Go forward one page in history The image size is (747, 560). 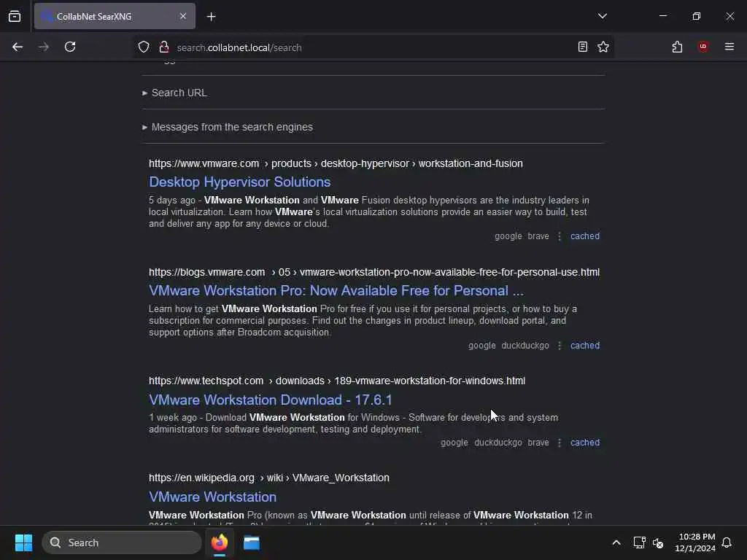click(44, 47)
